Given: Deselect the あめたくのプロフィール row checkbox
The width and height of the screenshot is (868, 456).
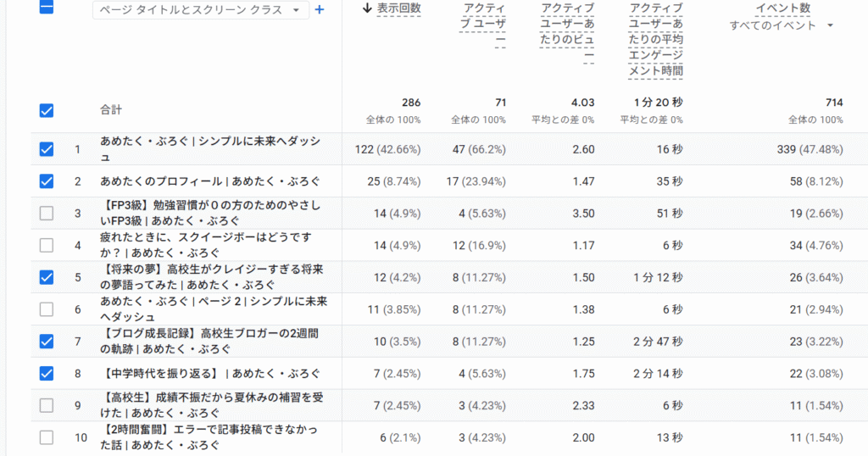Looking at the screenshot, I should (47, 181).
